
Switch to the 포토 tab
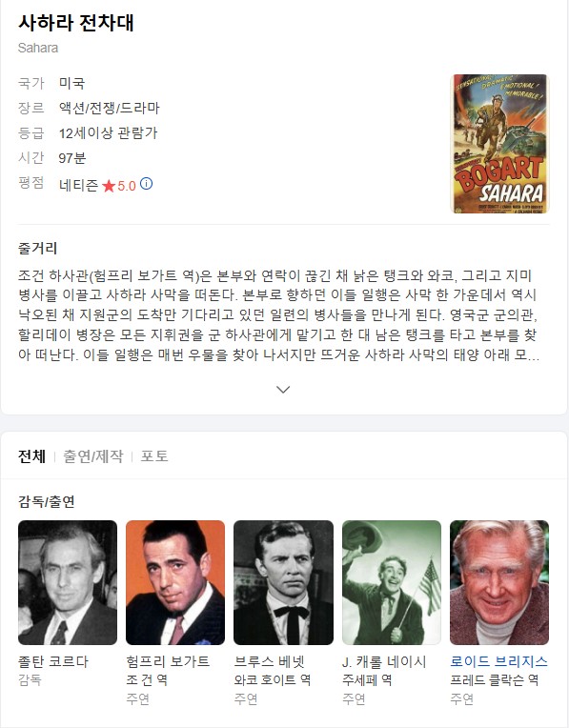pos(154,455)
